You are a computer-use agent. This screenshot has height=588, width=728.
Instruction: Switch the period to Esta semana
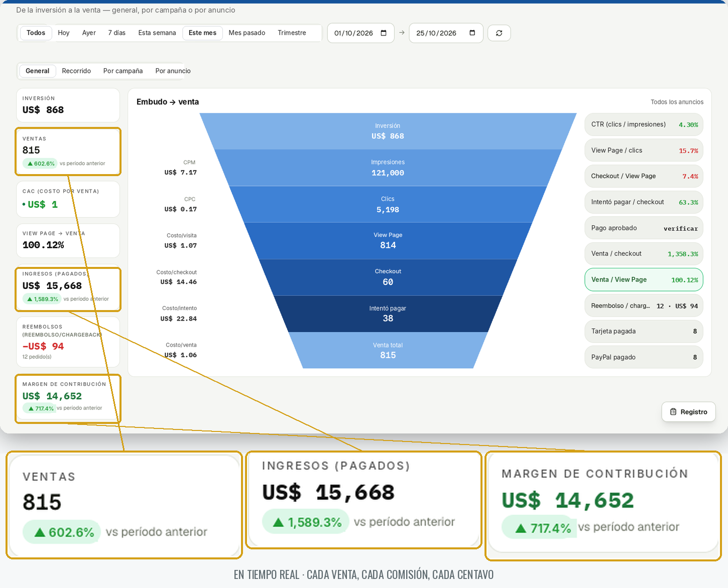(157, 33)
